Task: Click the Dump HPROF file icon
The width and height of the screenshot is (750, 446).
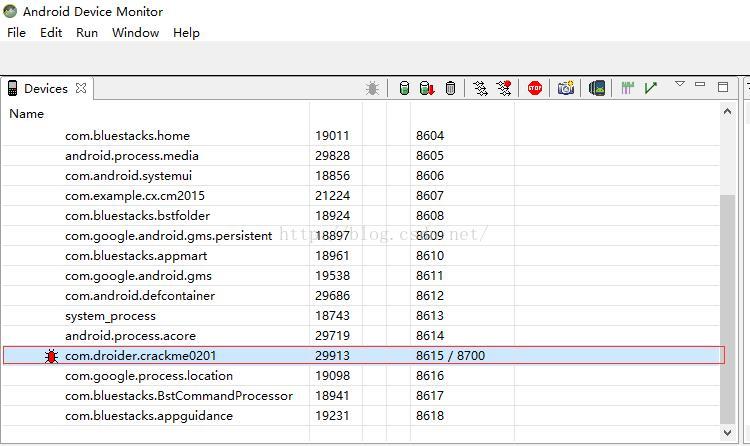Action: pyautogui.click(x=427, y=89)
